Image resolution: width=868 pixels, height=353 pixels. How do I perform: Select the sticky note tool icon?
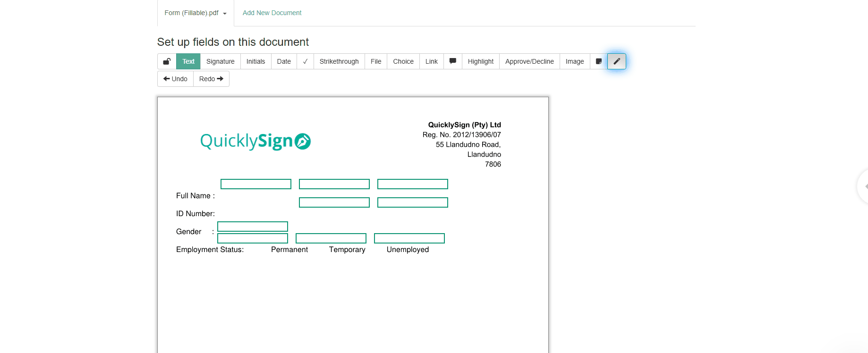click(599, 61)
